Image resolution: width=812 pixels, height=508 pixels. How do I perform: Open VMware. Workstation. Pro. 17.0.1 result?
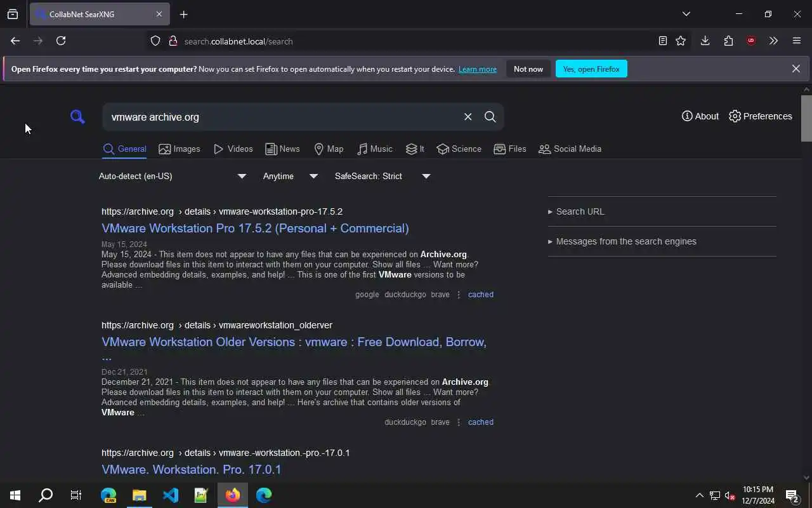191,469
